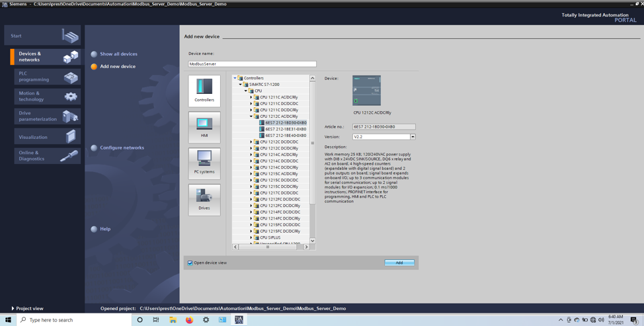This screenshot has width=644, height=326.
Task: Click Show all devices
Action: (114, 54)
